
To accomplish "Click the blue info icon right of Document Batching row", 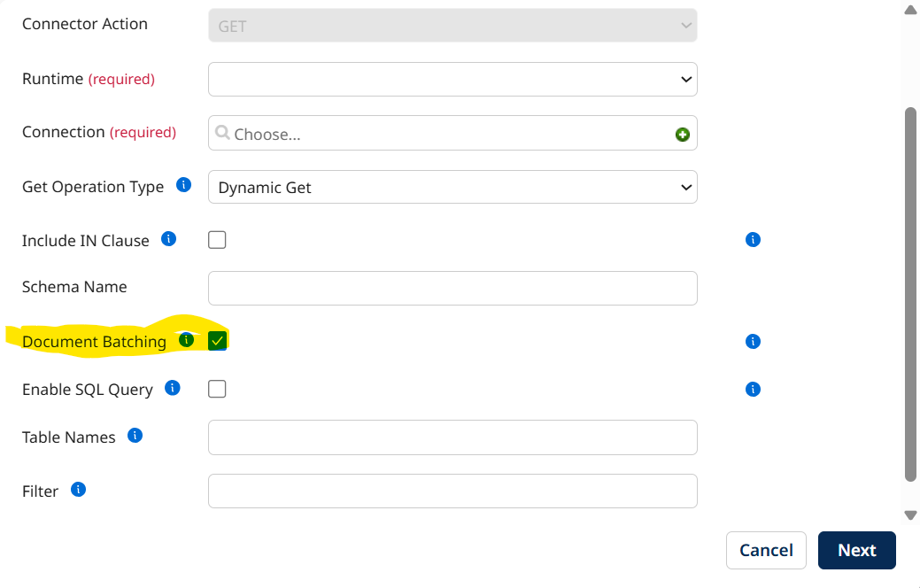I will [x=752, y=341].
